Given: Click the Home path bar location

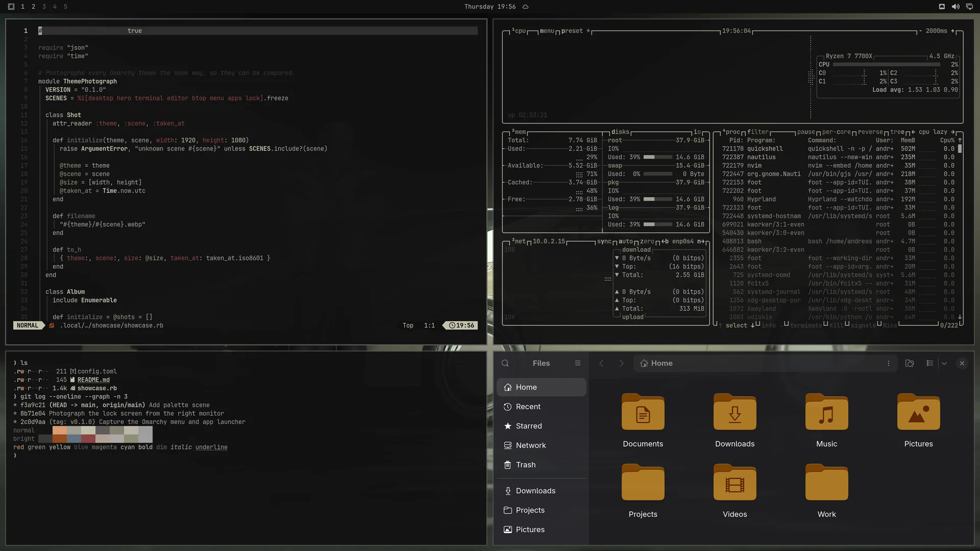Looking at the screenshot, I should 656,363.
